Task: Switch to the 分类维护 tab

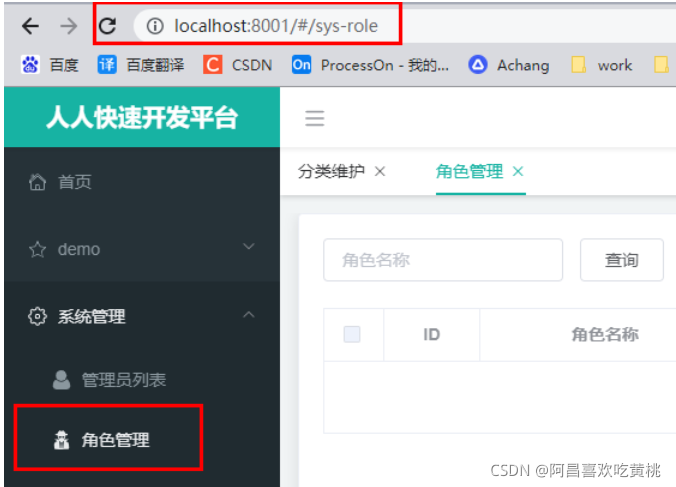Action: click(331, 172)
